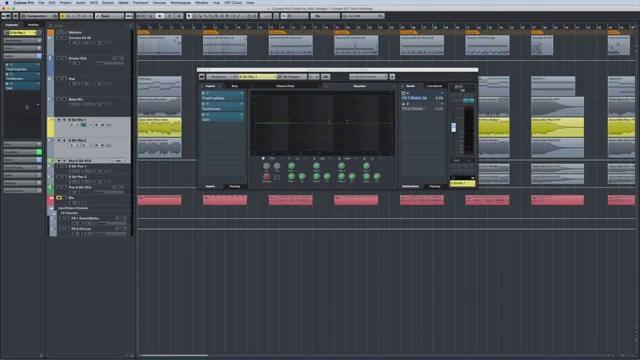Image resolution: width=640 pixels, height=360 pixels.
Task: Select the Object Selection arrow tool
Action: tap(189, 16)
